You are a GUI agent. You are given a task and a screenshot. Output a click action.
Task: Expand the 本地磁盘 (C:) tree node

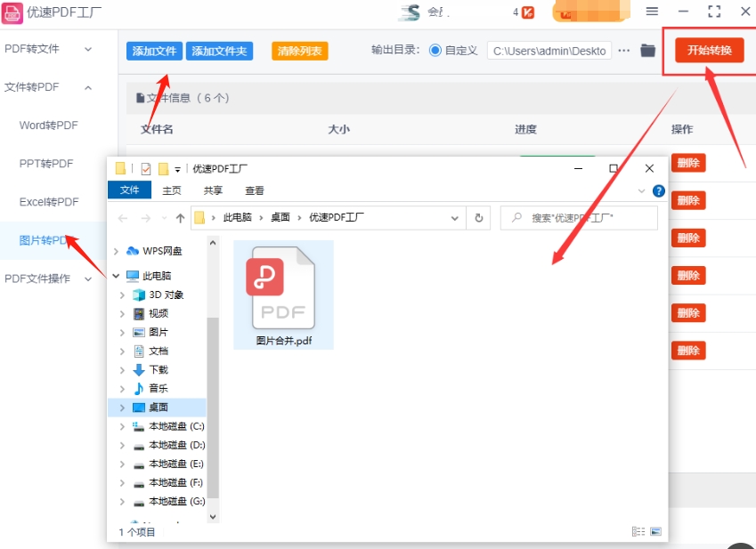123,426
